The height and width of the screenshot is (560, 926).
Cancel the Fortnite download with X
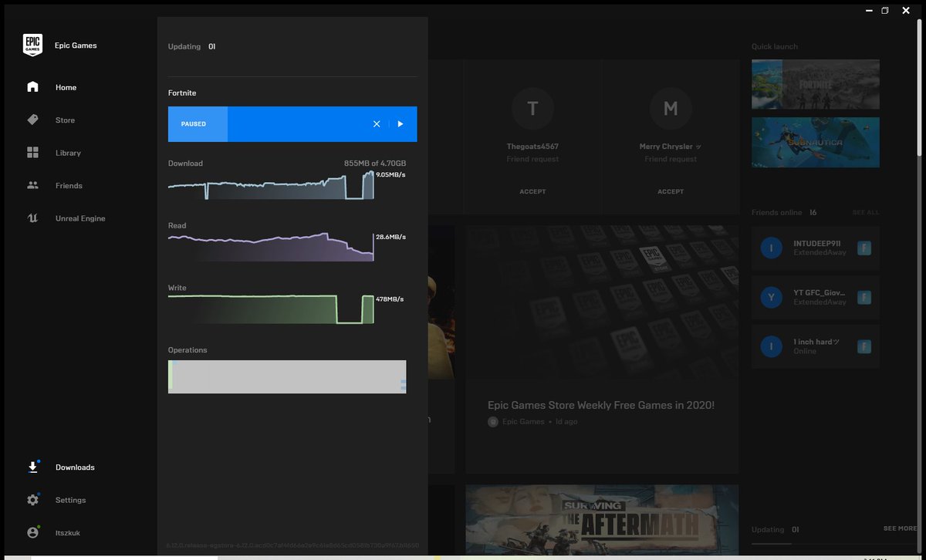(x=377, y=124)
